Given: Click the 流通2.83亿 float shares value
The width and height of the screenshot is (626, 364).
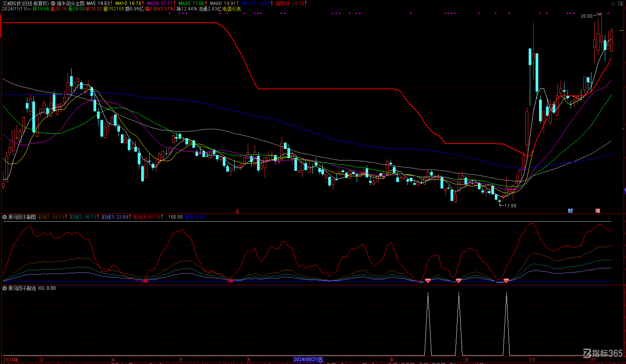Looking at the screenshot, I should [210, 9].
